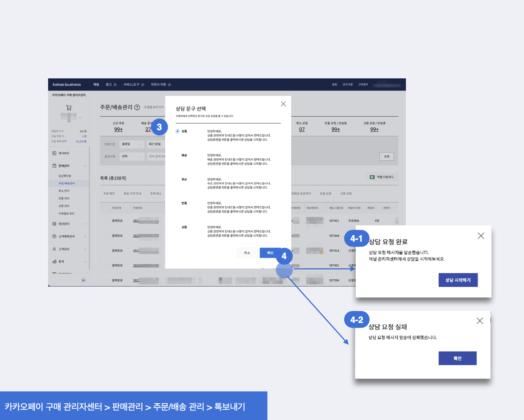The image size is (524, 420).
Task: Close the 상담 요청 실패 popup
Action: tap(480, 321)
